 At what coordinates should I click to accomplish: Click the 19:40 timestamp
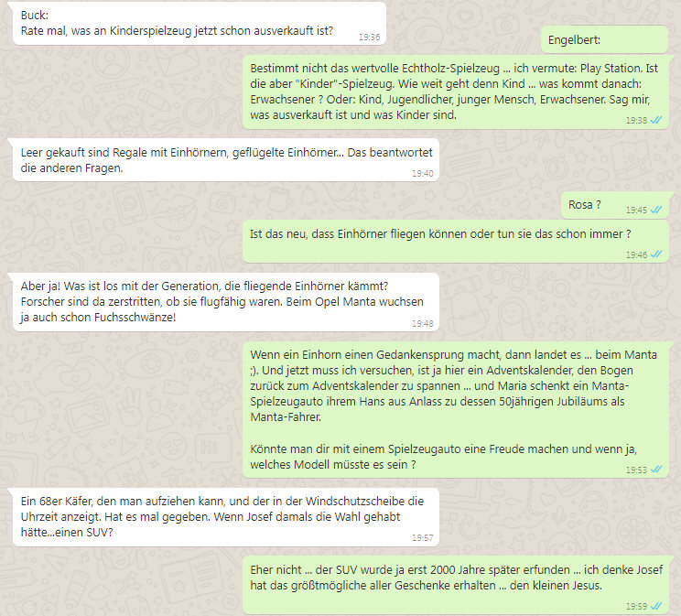click(x=423, y=173)
